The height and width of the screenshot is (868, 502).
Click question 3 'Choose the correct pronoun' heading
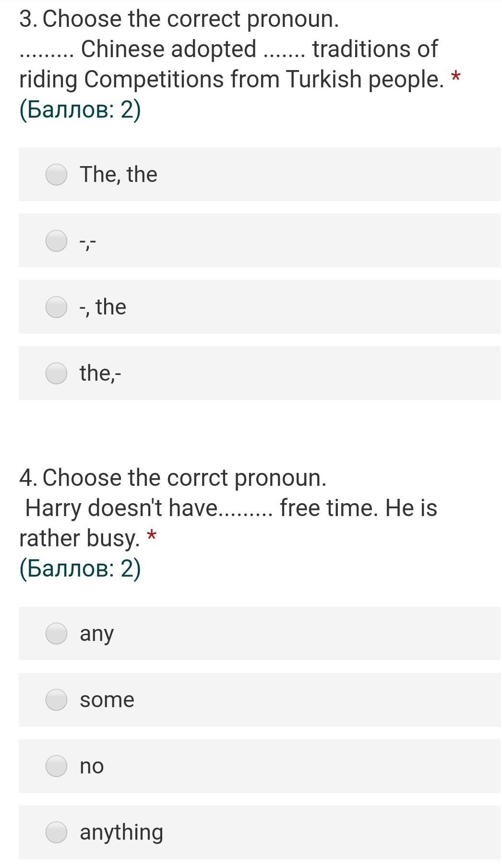click(179, 19)
